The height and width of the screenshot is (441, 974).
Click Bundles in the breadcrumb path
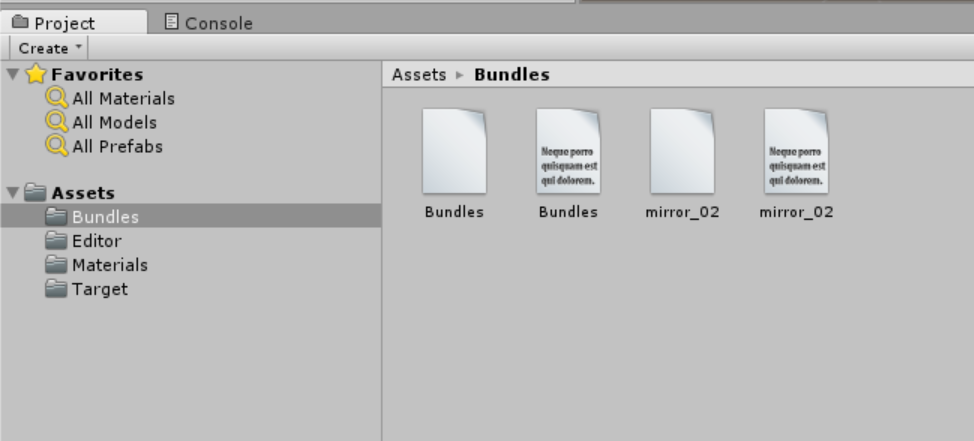pos(511,75)
